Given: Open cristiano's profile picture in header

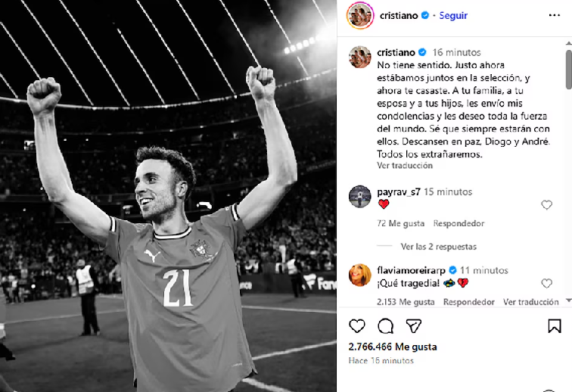Looking at the screenshot, I should [360, 15].
